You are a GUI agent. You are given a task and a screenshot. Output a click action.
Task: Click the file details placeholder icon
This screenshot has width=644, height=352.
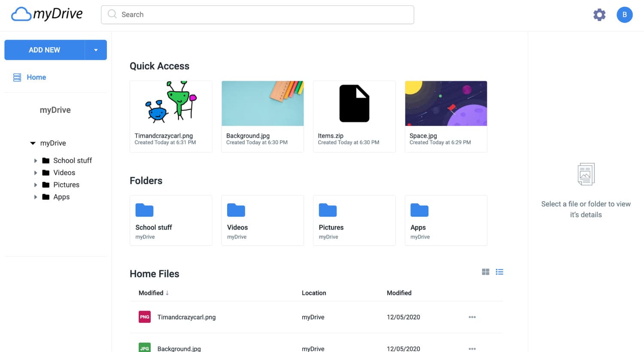(586, 174)
